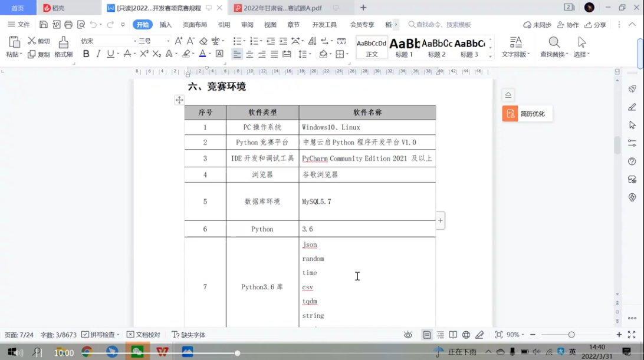Click the pen icon in right sidebar
The width and height of the screenshot is (644, 360).
632,107
